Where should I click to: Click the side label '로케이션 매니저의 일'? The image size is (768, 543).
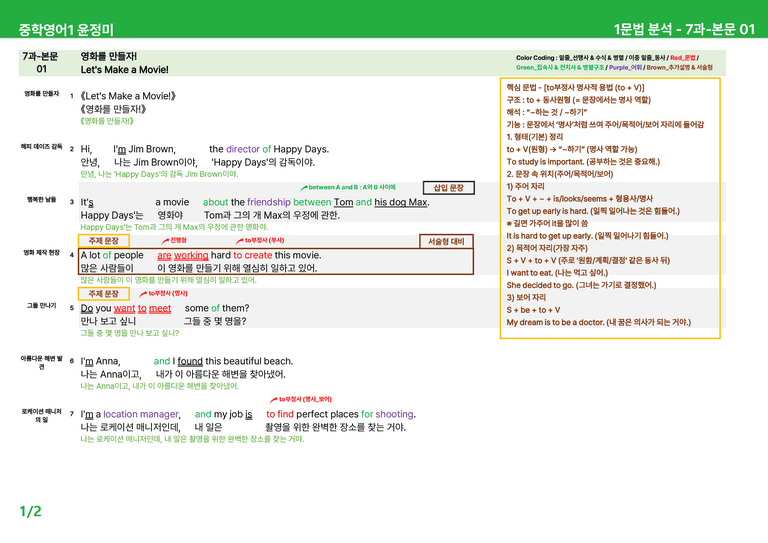(42, 415)
